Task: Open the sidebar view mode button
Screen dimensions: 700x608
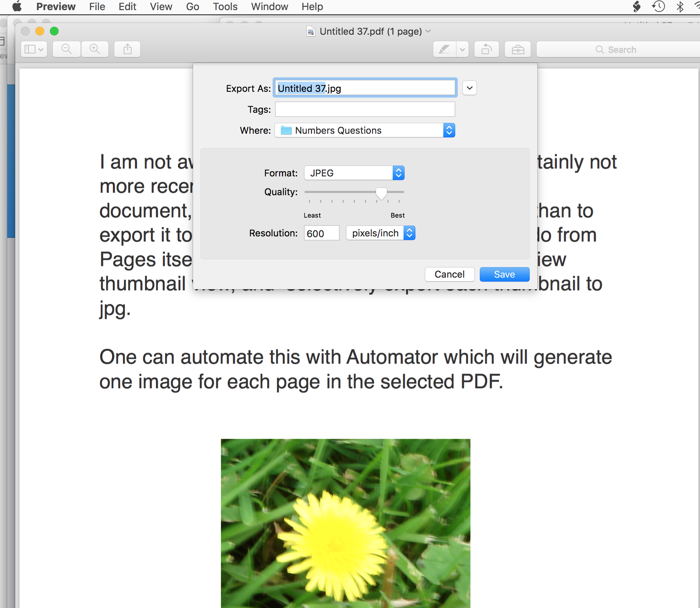Action: point(34,49)
